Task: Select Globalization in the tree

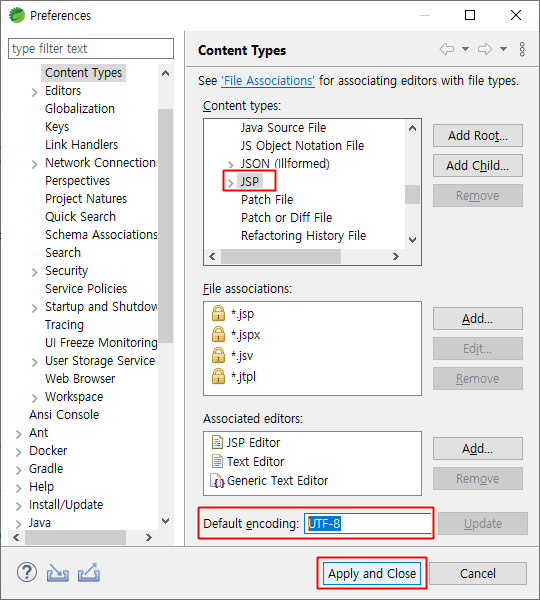Action: point(80,109)
